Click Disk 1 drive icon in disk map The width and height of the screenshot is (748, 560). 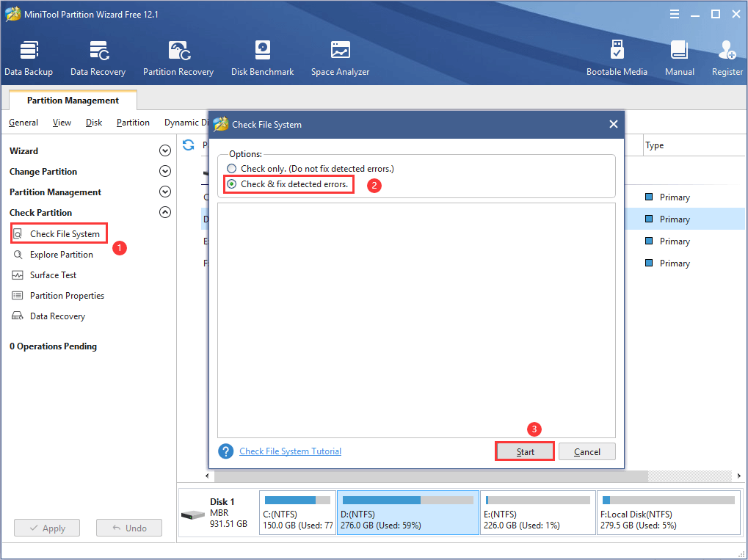coord(193,514)
